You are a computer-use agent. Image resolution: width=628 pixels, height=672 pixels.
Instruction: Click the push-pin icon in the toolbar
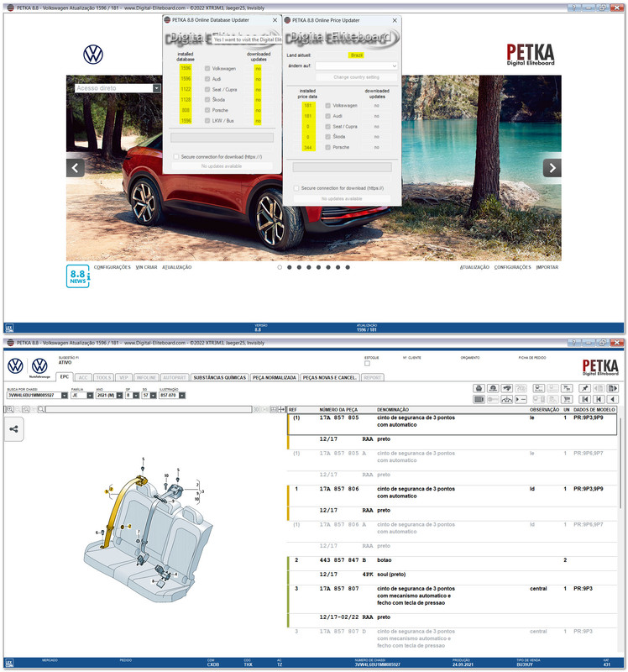(x=584, y=388)
